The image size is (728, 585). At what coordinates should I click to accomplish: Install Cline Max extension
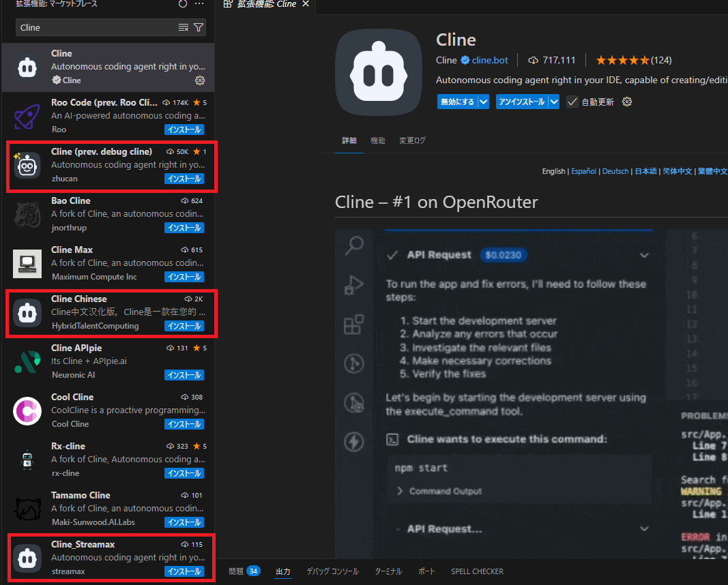[x=184, y=277]
